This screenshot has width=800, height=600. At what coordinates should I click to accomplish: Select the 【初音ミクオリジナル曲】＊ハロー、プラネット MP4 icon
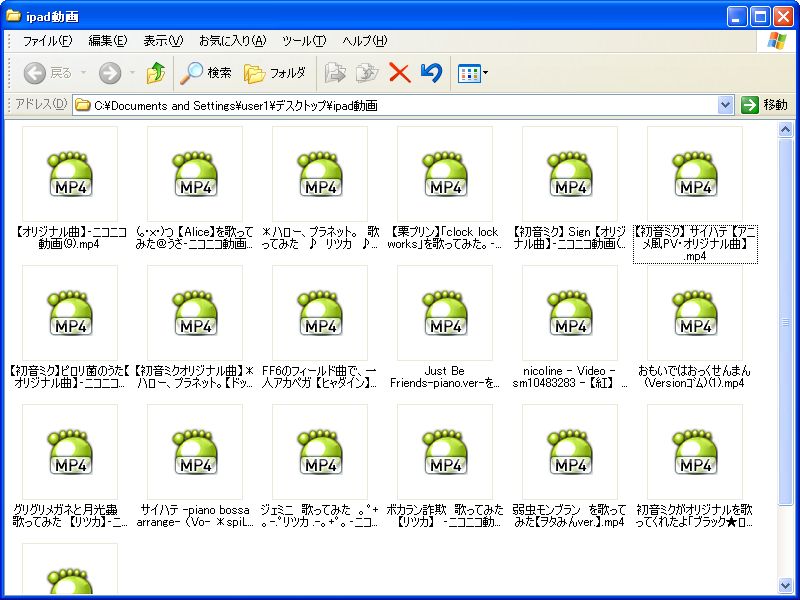point(195,313)
